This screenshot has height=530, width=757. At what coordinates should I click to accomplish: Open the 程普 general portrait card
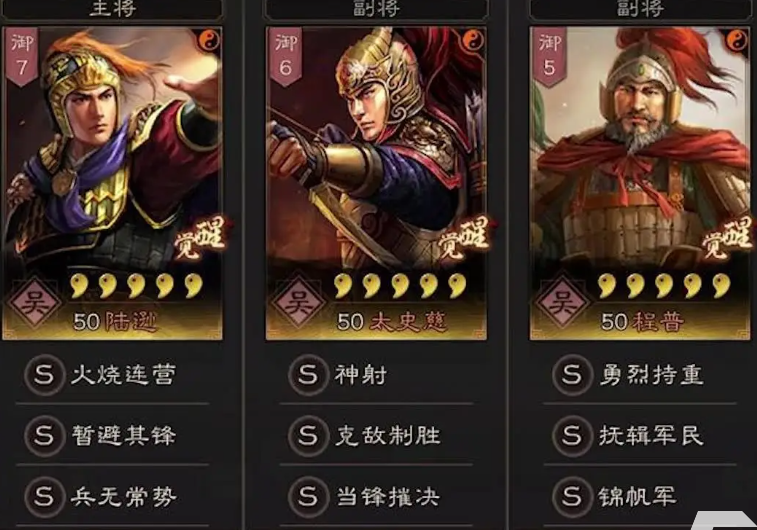(x=640, y=183)
